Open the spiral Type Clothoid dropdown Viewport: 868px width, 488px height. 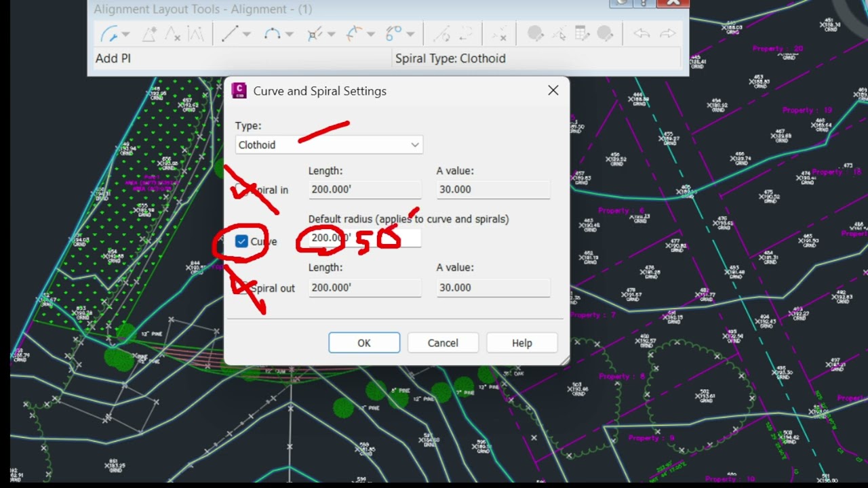(x=329, y=144)
